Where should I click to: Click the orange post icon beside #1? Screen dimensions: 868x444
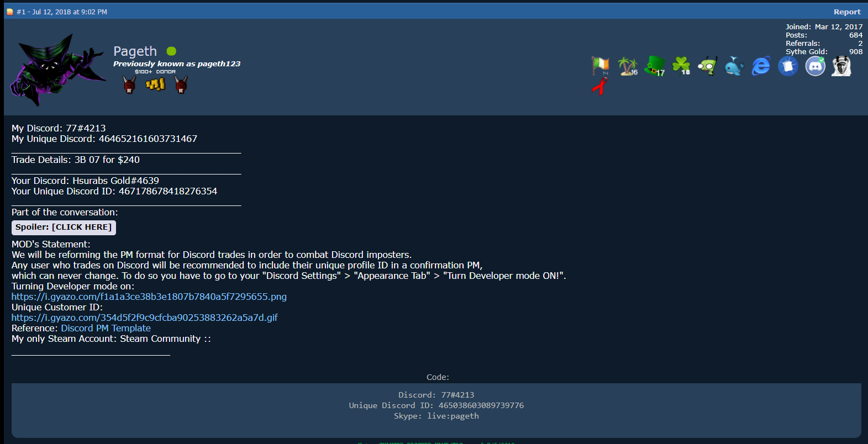[x=9, y=12]
